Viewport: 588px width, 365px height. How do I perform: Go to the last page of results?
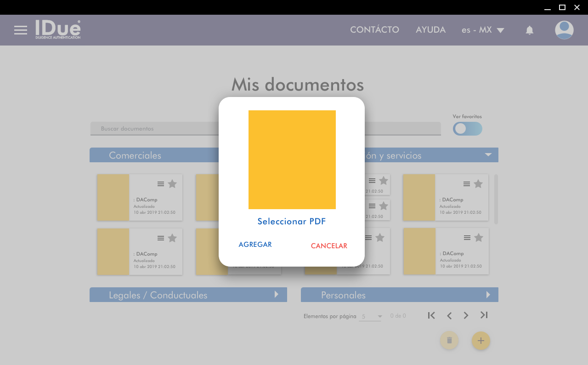pos(484,315)
